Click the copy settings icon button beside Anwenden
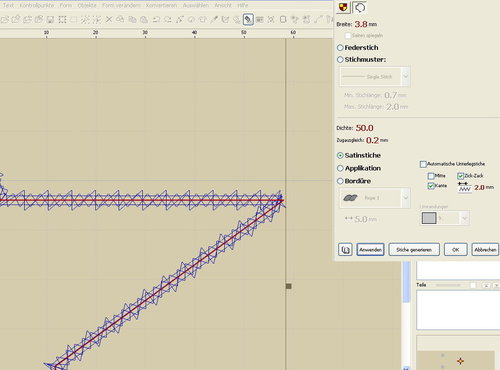The width and height of the screenshot is (500, 370). (x=345, y=249)
